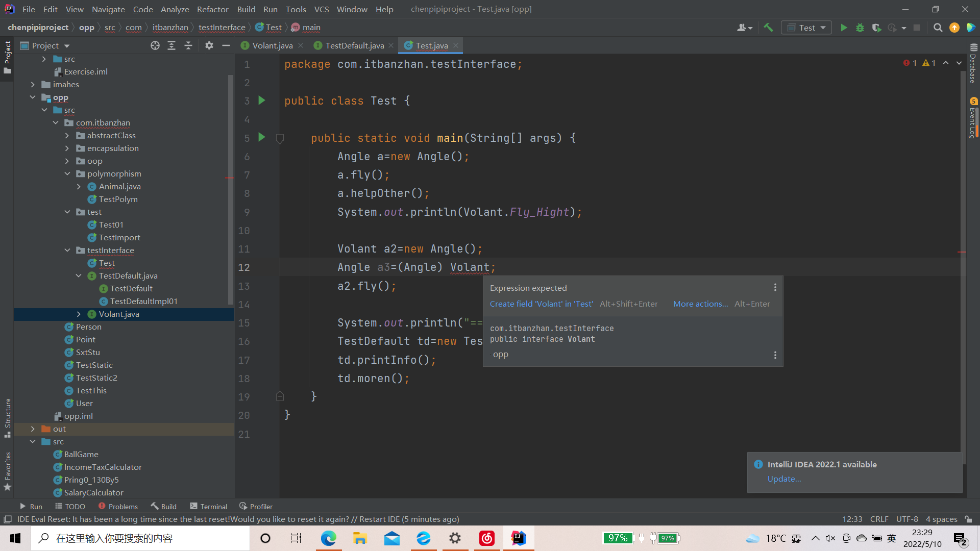Start debugging with the bug icon

pyautogui.click(x=860, y=28)
